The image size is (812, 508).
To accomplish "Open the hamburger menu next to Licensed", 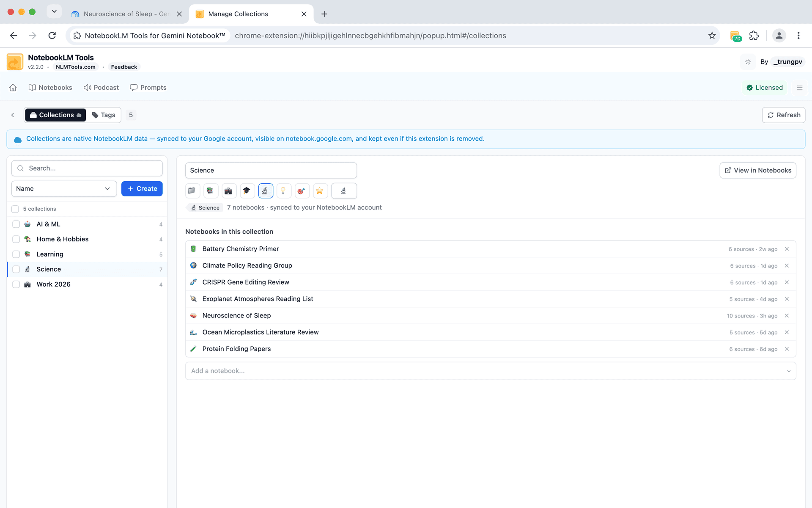I will pos(799,88).
